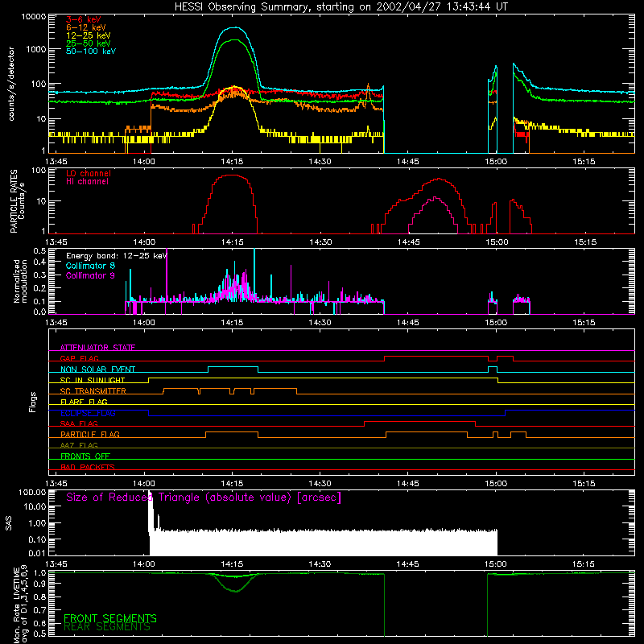Viewport: 644px width, 644px height.
Task: Click the LO channel particle peak near 14:15
Action: click(x=232, y=175)
